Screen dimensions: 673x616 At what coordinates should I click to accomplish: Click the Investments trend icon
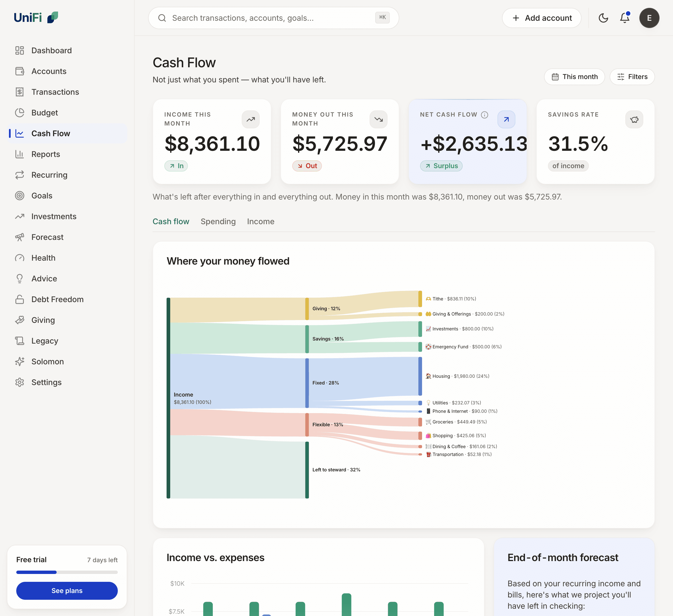(20, 216)
